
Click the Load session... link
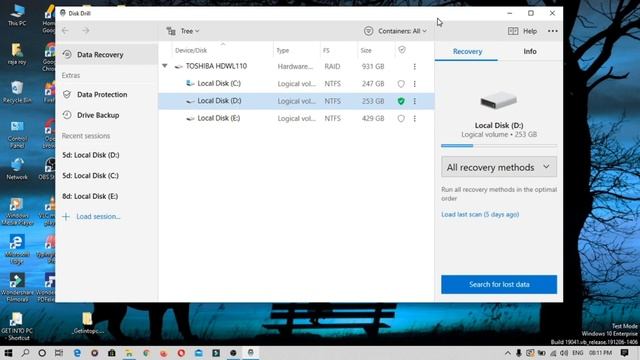coord(98,217)
